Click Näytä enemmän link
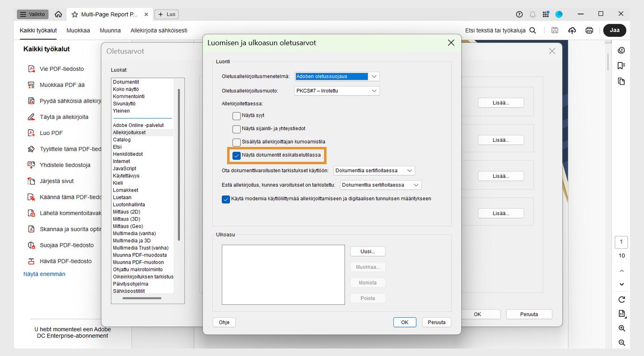Screen dimensions: 644x356 44,274
